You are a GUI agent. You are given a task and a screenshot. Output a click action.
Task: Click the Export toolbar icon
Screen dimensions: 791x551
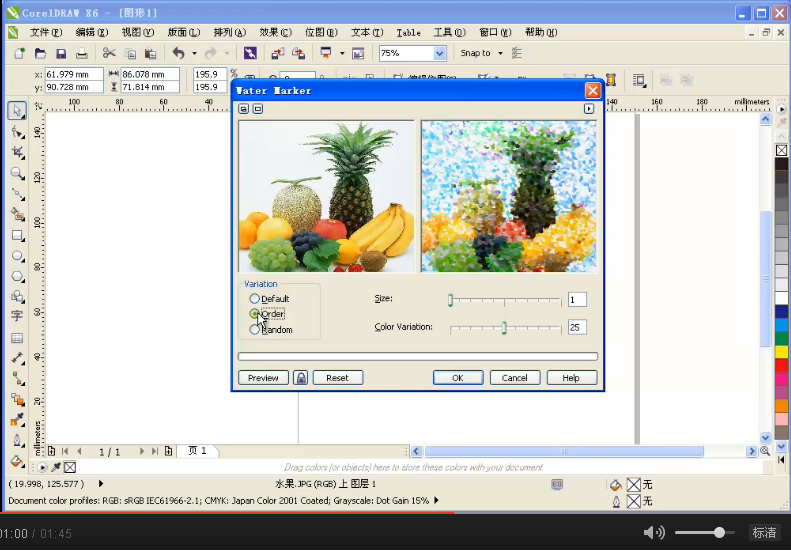299,53
